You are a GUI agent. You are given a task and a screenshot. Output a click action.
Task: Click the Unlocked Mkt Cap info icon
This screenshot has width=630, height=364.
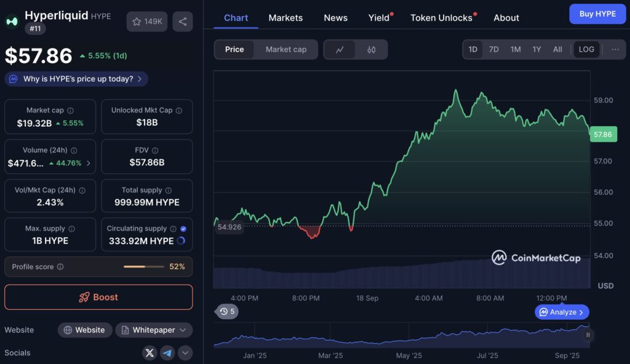point(179,111)
